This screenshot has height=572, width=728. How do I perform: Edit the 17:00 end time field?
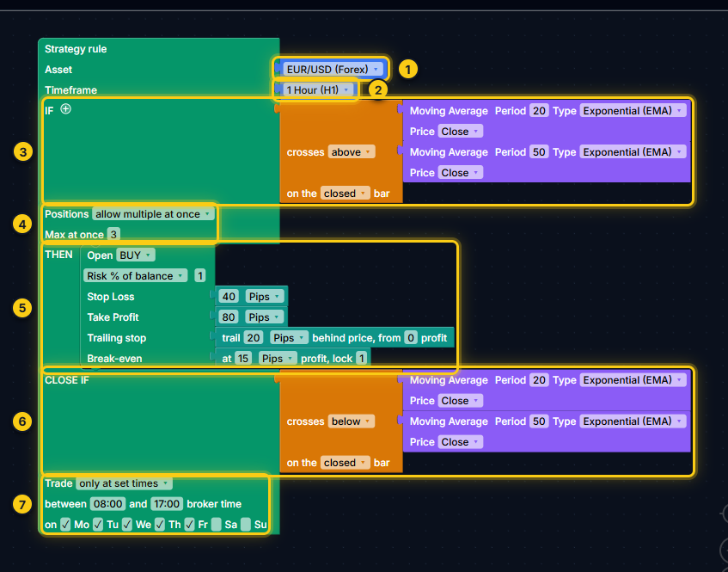(167, 504)
